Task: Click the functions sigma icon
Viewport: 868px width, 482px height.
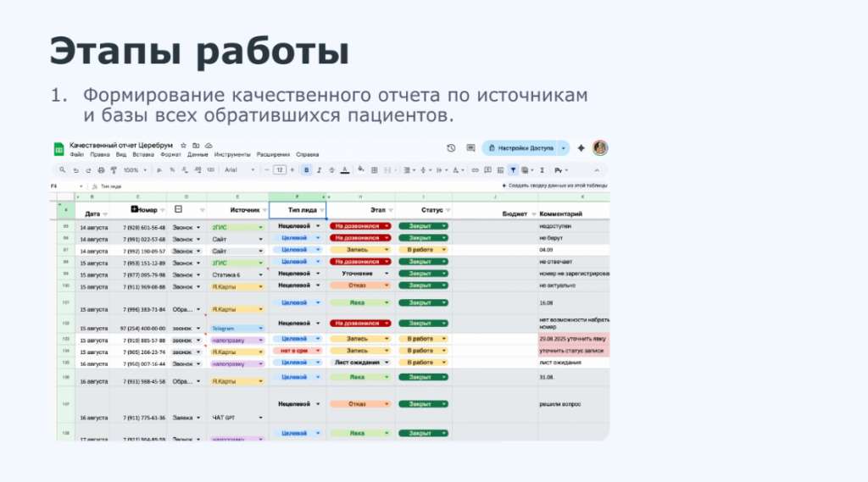Action: pos(542,170)
